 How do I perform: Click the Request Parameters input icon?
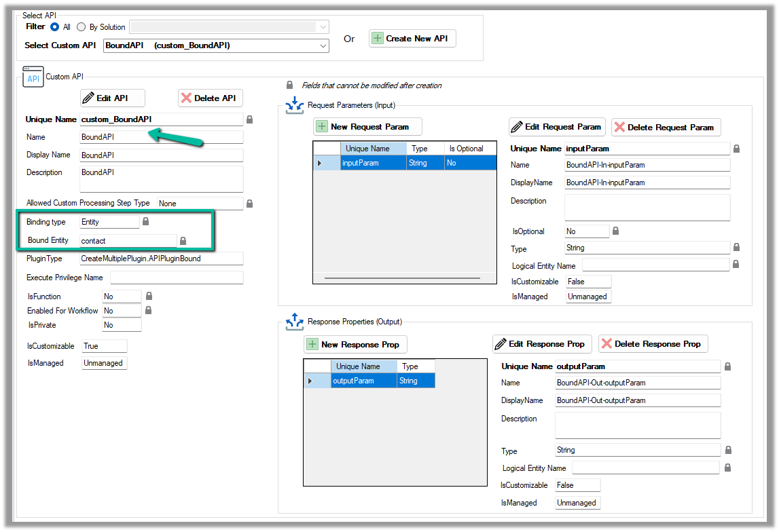pos(295,105)
